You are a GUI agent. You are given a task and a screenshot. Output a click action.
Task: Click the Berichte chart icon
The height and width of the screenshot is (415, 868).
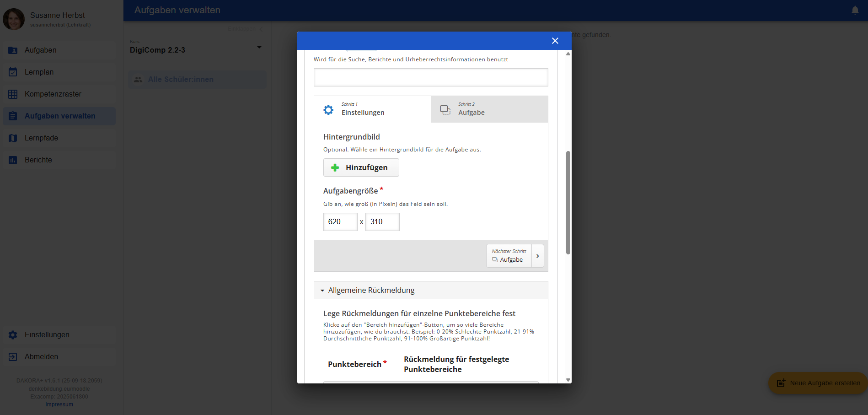[x=13, y=160]
